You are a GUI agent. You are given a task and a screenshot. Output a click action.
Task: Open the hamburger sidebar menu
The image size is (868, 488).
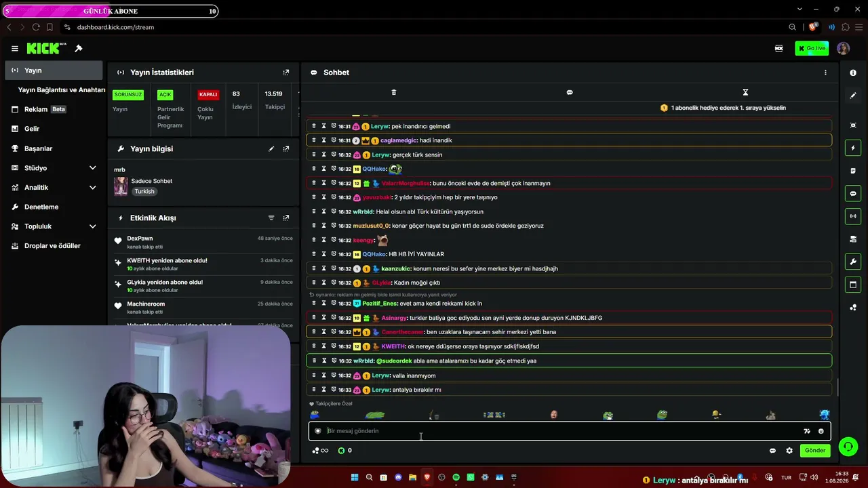coord(14,48)
